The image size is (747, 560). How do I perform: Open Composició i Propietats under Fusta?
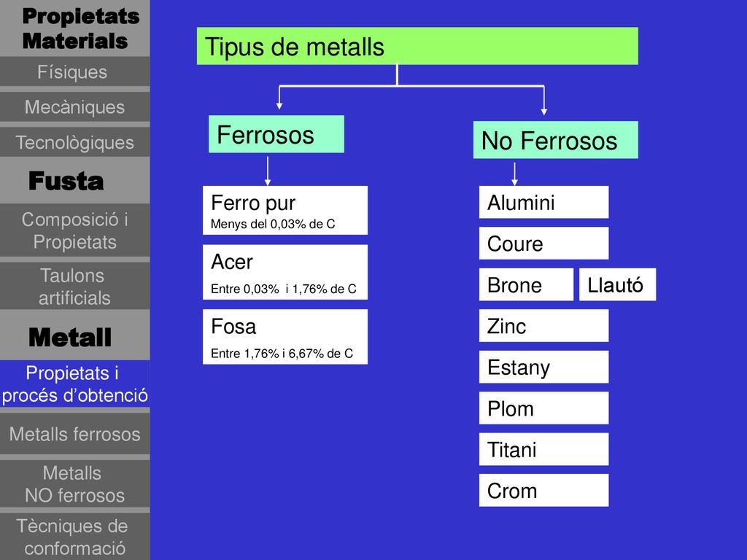click(75, 230)
